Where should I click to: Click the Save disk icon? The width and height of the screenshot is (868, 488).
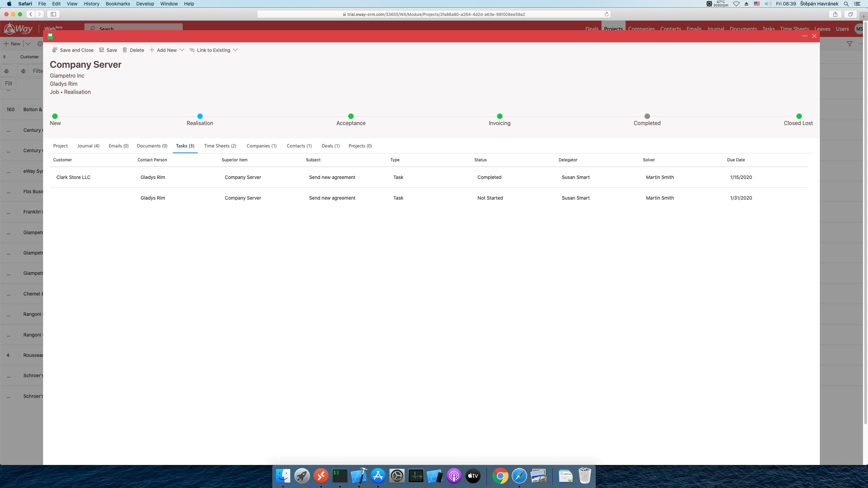[101, 50]
